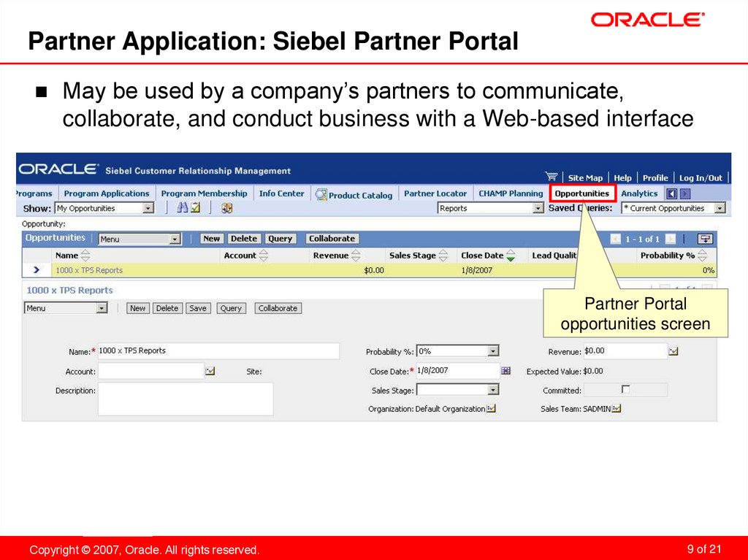The height and width of the screenshot is (560, 748).
Task: Click inside the Name input field
Action: click(219, 350)
